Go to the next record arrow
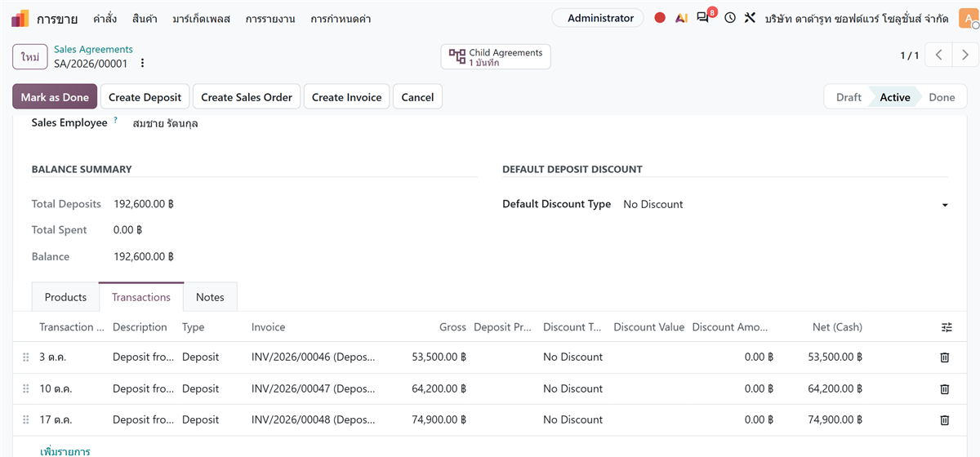Screen dimensions: 980x457 tap(965, 55)
